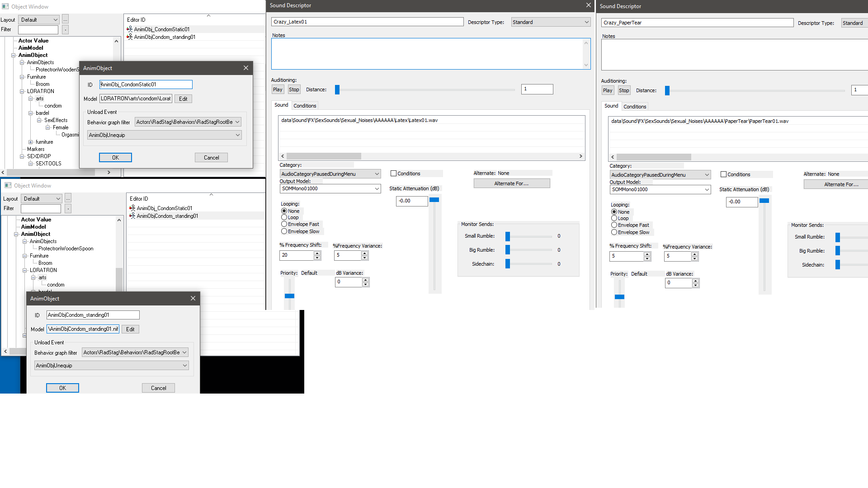Open Behavior graph filter dropdown in AnimObj_CondomStatic01 dialog

click(188, 122)
